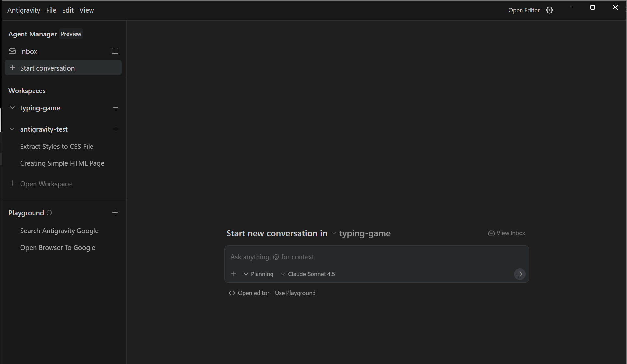Click plus icon beside antigravity-test workspace

tap(116, 129)
